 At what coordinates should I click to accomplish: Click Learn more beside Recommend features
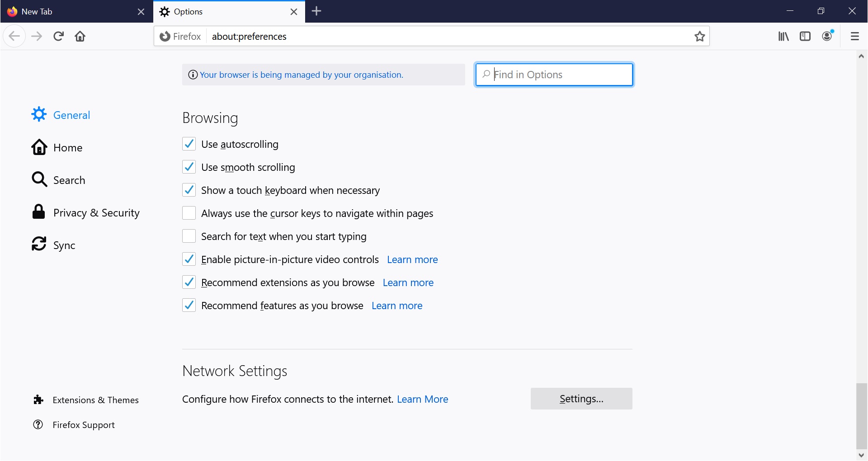(397, 306)
